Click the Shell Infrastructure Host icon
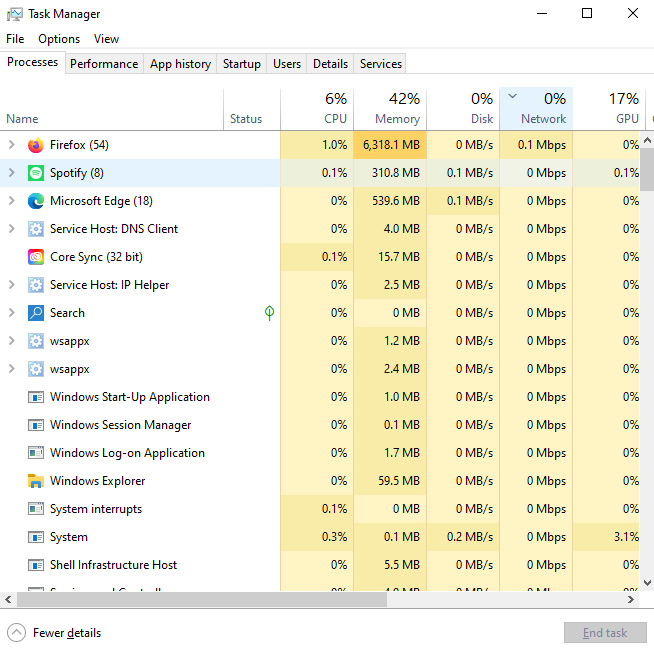 pyautogui.click(x=36, y=565)
